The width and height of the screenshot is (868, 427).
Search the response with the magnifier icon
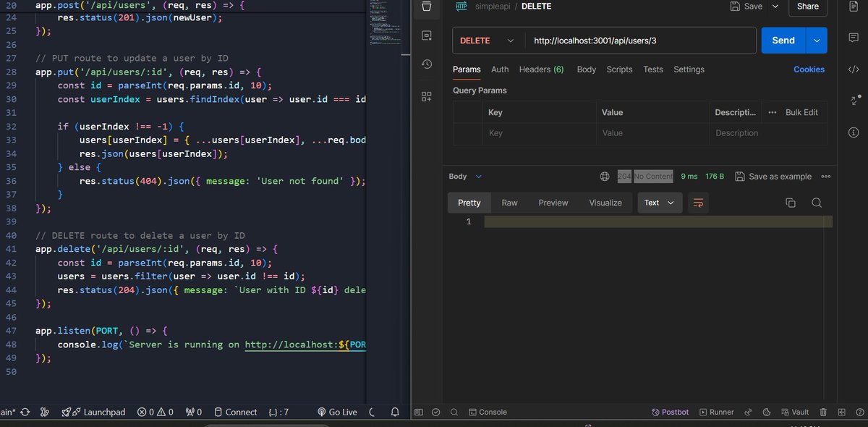[x=817, y=203]
